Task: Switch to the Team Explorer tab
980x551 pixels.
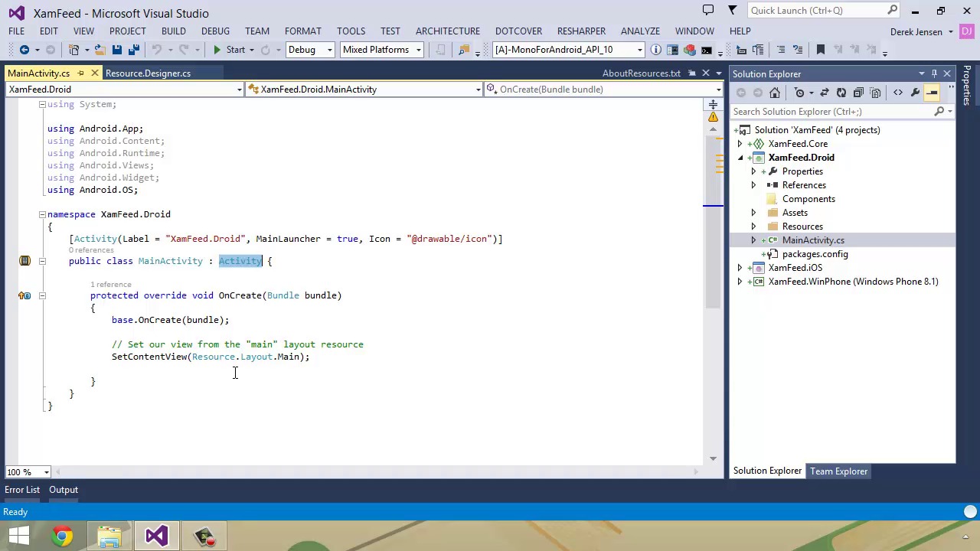Action: (838, 471)
